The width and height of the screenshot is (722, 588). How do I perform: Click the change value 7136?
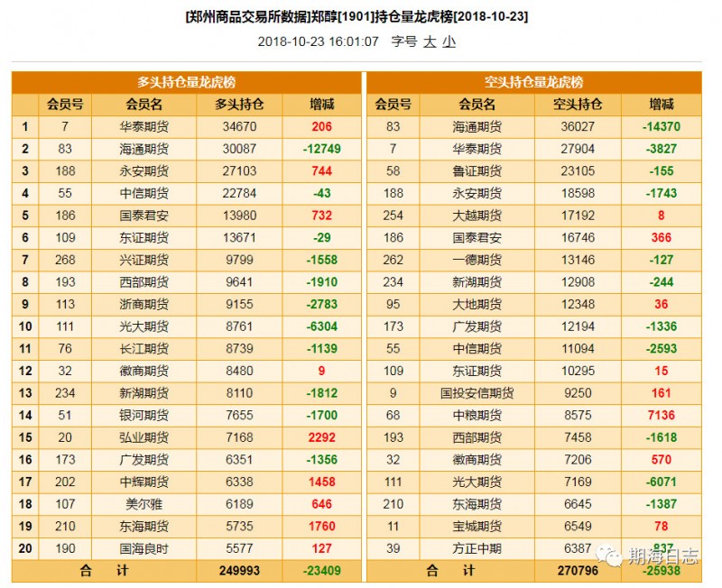(662, 415)
